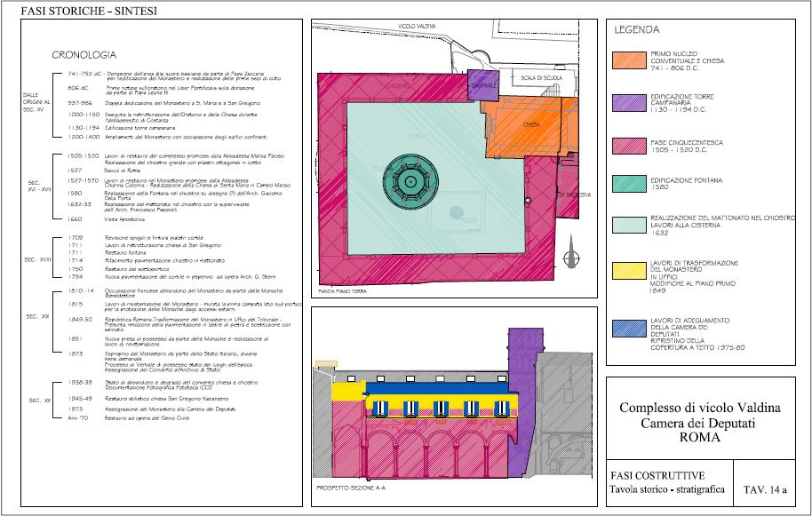Click the north arrow symbol beside the plan
Image resolution: width=812 pixels, height=516 pixels.
[571, 250]
